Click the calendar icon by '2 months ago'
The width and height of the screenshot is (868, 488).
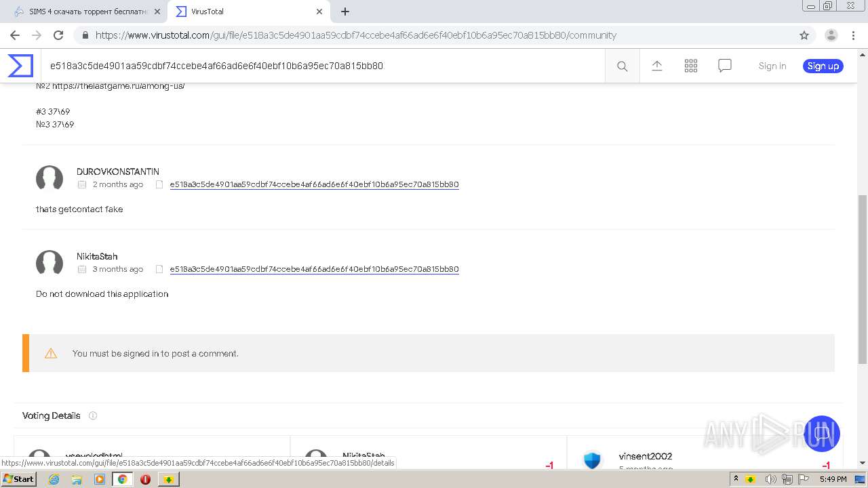click(82, 184)
